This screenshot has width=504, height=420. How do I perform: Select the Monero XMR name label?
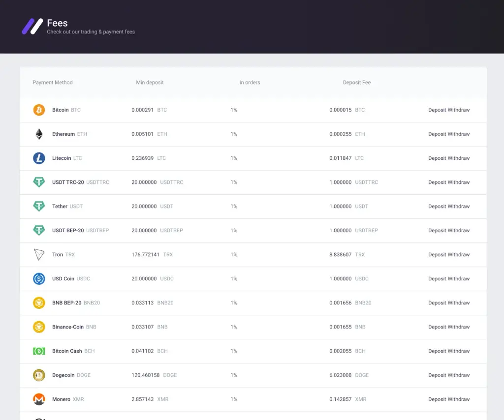pyautogui.click(x=68, y=399)
